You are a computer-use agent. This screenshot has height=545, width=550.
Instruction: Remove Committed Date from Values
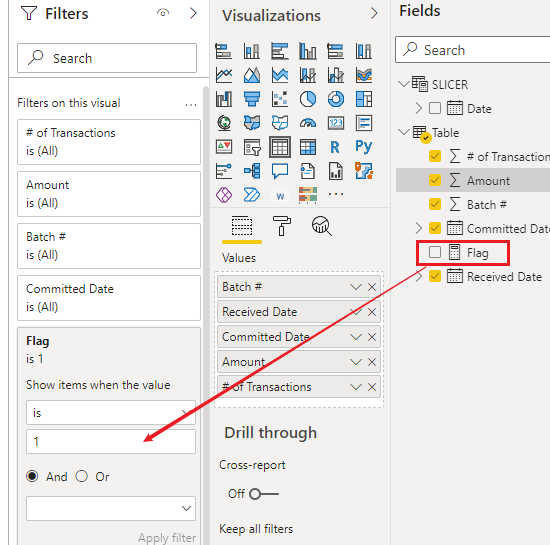pyautogui.click(x=372, y=337)
